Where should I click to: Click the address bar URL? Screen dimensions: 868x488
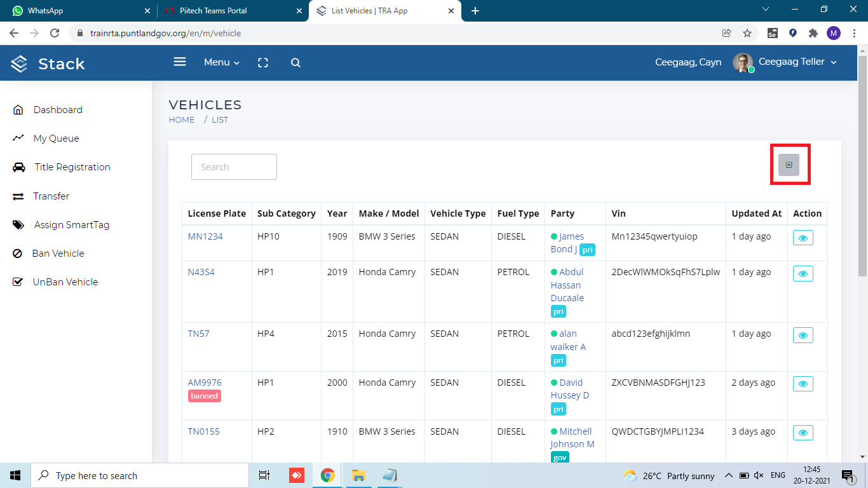165,33
